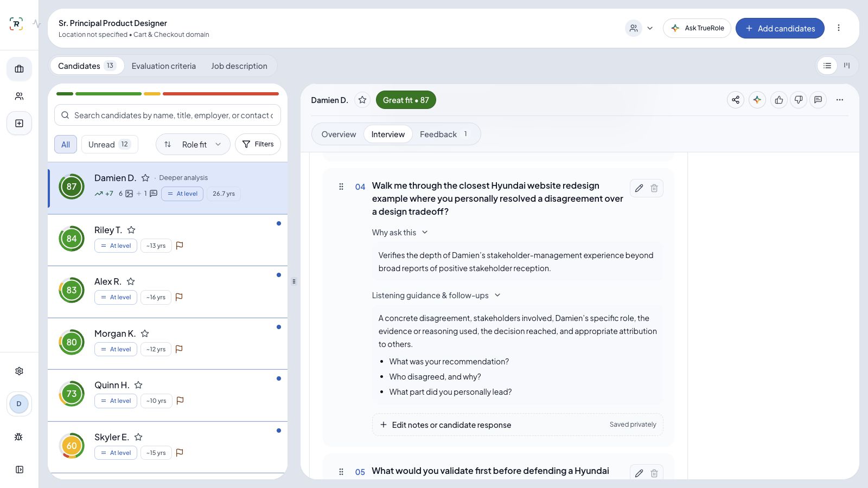Screen dimensions: 868x488
Task: Star Damien D. in detail header
Action: point(362,100)
